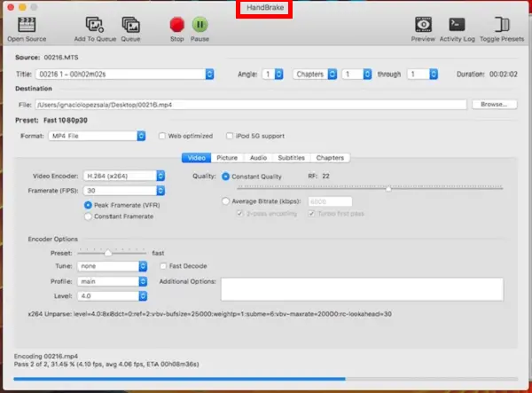Screen dimensions: 532x393
Task: Click the Duration 00:02:02 value
Action: pos(503,74)
